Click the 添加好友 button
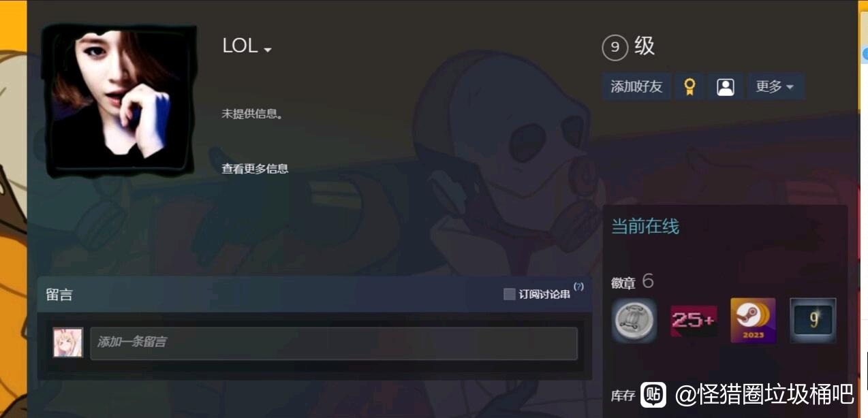 (x=636, y=86)
